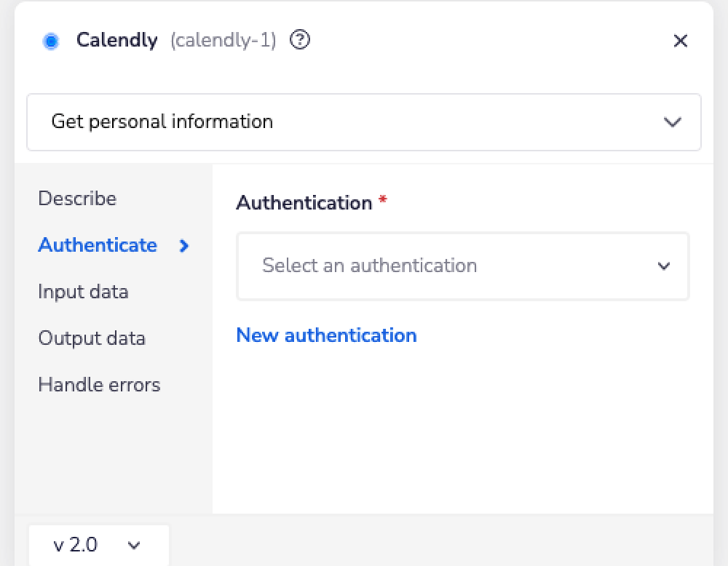Click the calendly-1 connector name label
Screen dimensions: 728x566
[x=222, y=41]
